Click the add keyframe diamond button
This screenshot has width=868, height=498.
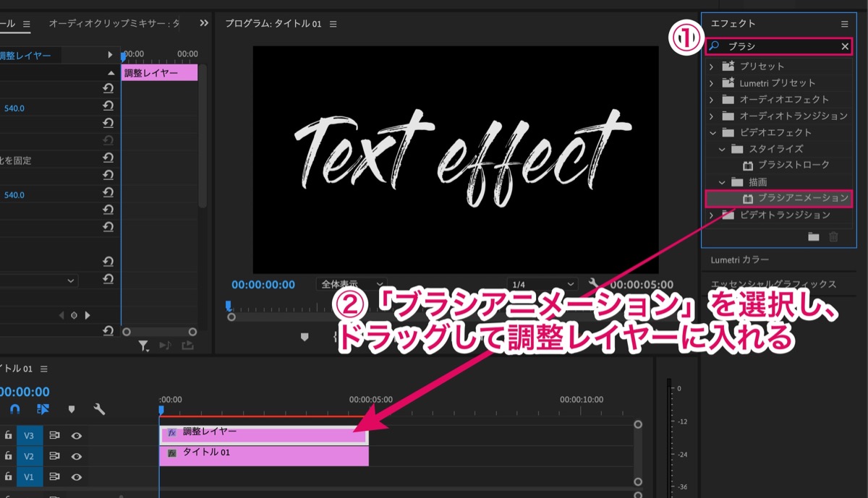73,315
